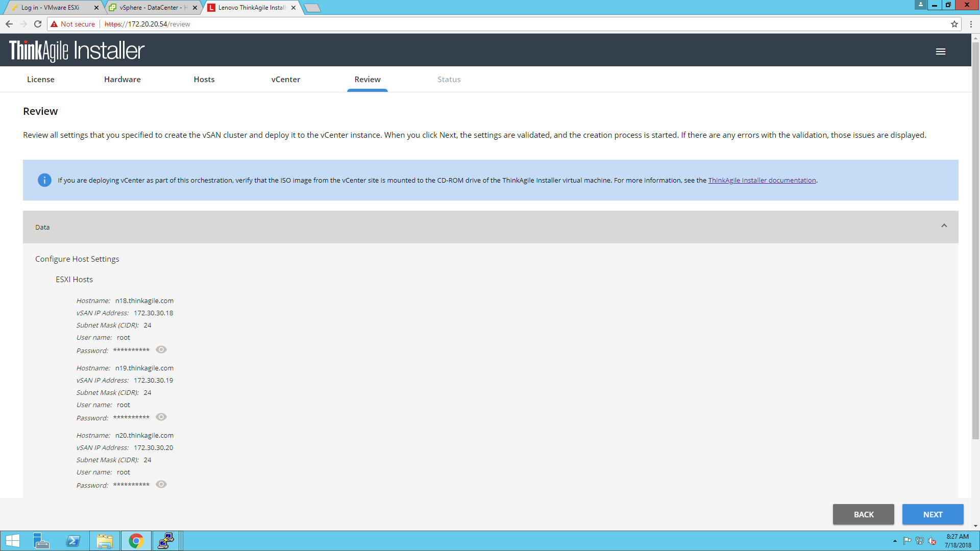Open ThinkAgile Installer documentation link
The height and width of the screenshot is (551, 980).
coord(762,181)
